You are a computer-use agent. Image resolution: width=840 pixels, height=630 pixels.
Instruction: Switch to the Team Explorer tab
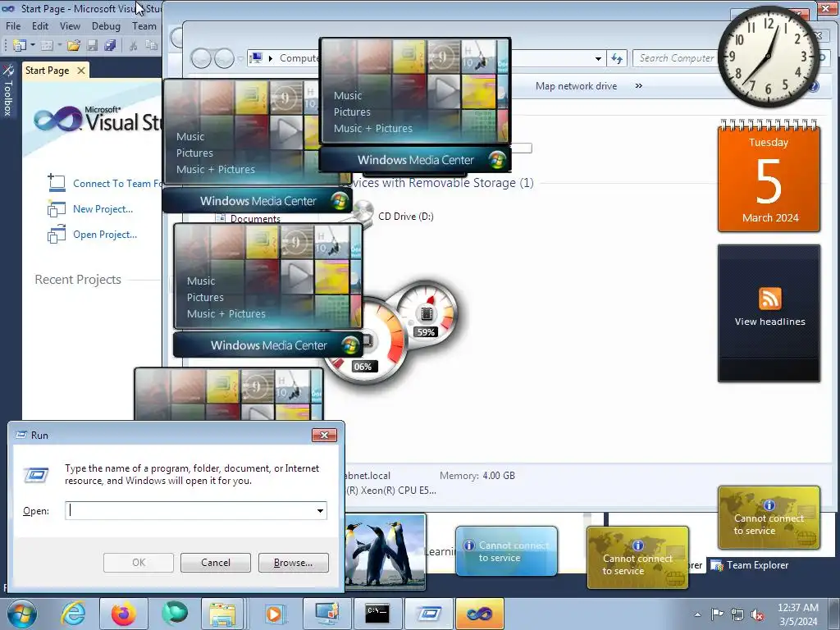pyautogui.click(x=749, y=564)
